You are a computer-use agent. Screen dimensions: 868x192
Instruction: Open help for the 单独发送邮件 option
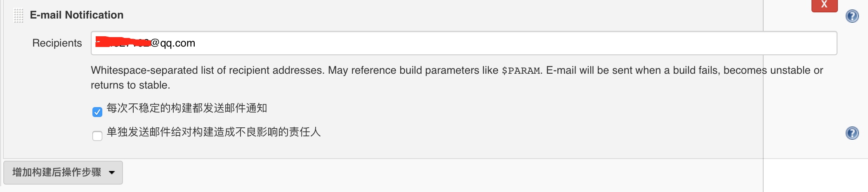point(852,133)
